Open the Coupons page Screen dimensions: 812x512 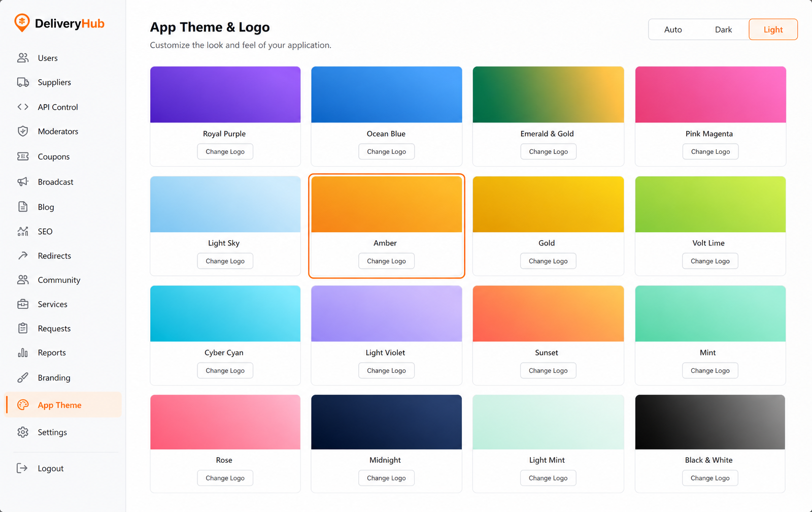point(54,157)
